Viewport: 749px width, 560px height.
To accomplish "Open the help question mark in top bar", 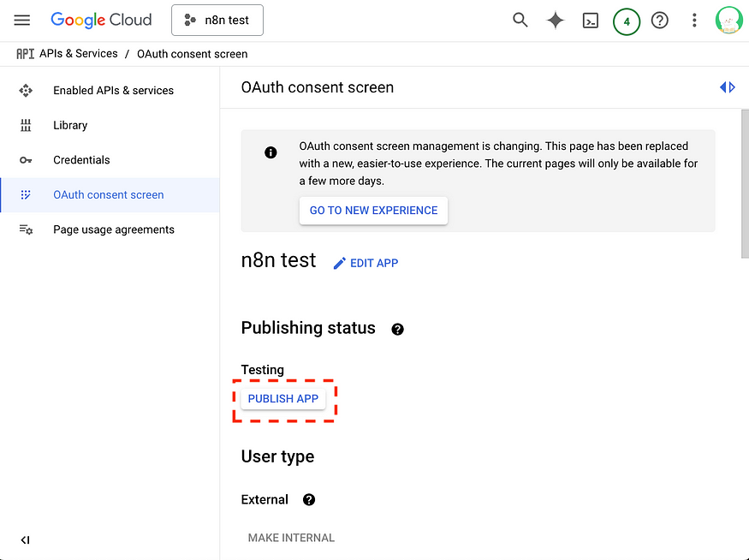I will 660,21.
